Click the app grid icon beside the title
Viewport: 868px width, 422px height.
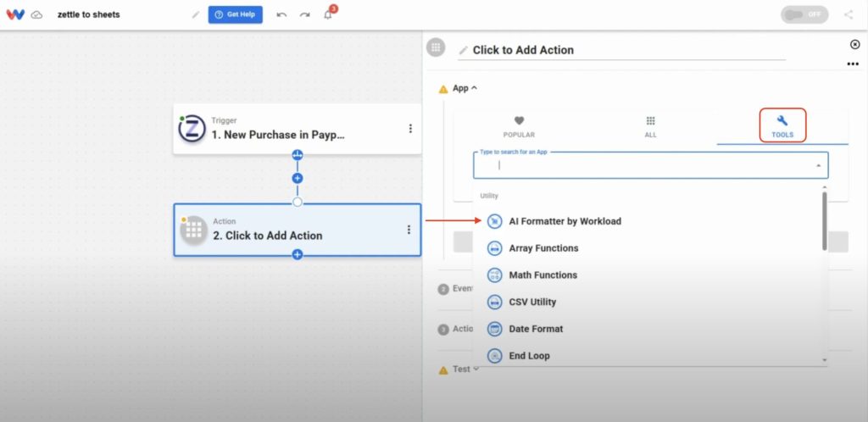(x=437, y=47)
